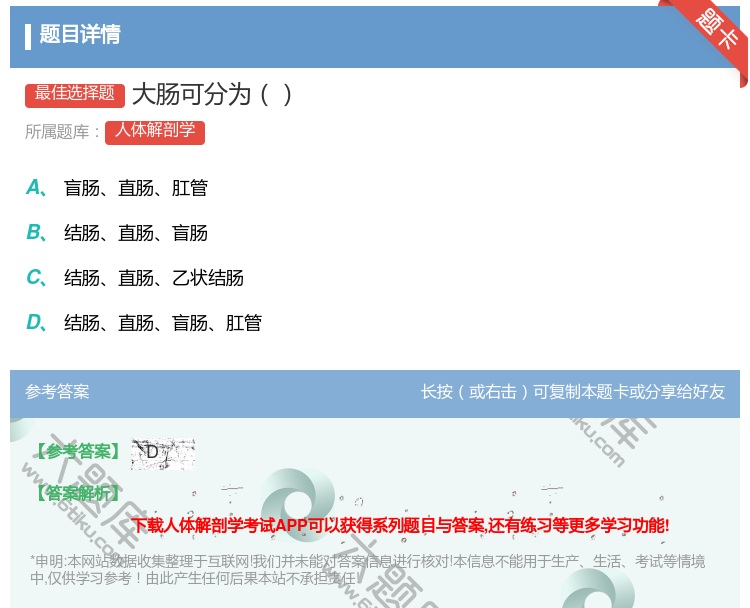
Task: Click the 长按（或右击）可复制本题卡 hint text
Action: (x=573, y=392)
